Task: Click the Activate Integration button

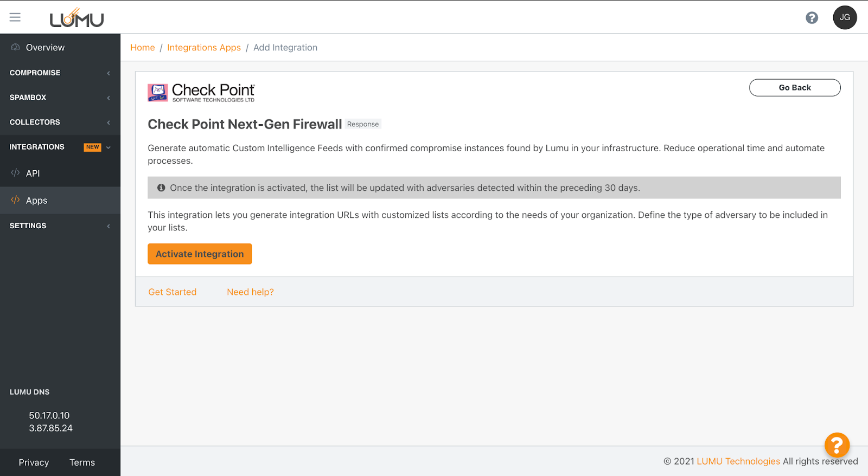Action: tap(200, 254)
